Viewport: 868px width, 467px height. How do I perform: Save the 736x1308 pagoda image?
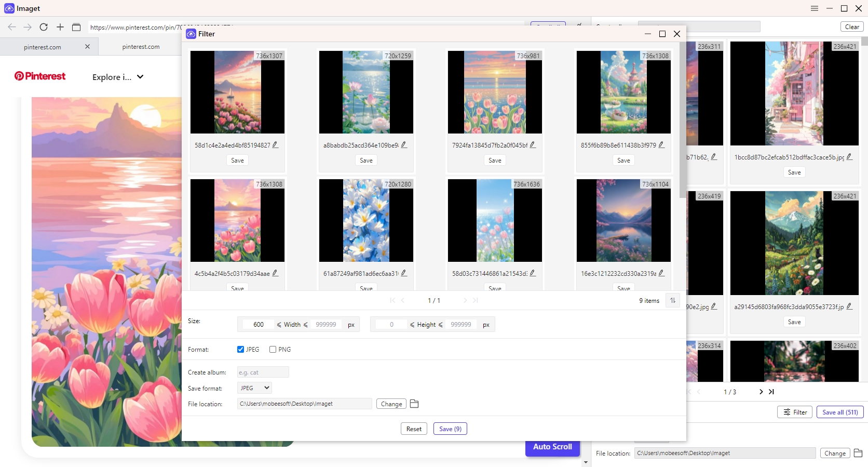point(623,160)
